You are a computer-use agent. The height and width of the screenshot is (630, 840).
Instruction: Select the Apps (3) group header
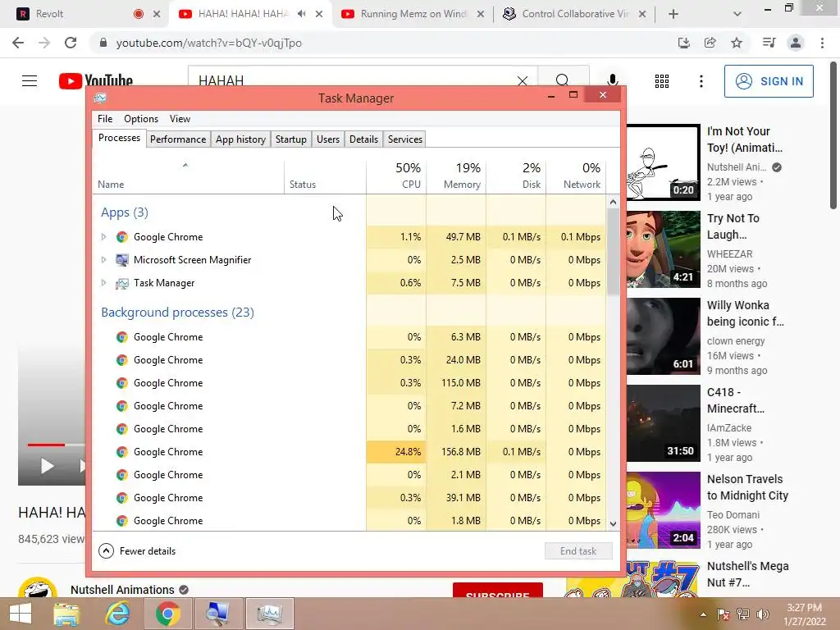tap(125, 212)
